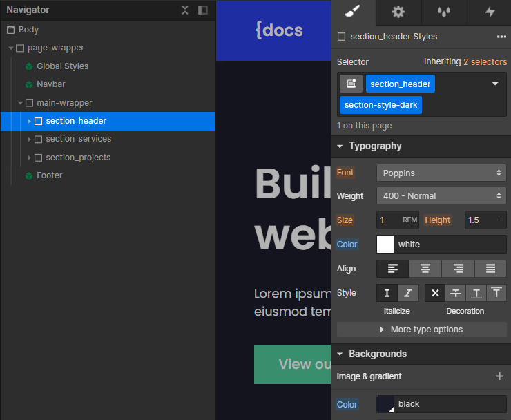Click the typography Color property label
This screenshot has width=511, height=420.
[347, 245]
